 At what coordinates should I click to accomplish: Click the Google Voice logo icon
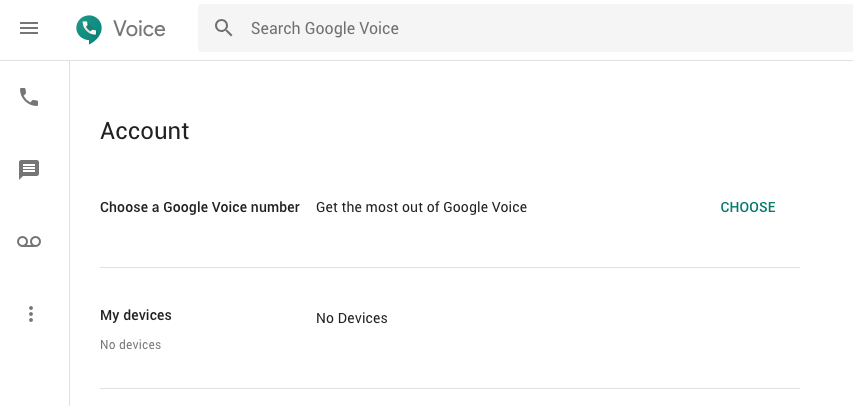point(89,28)
